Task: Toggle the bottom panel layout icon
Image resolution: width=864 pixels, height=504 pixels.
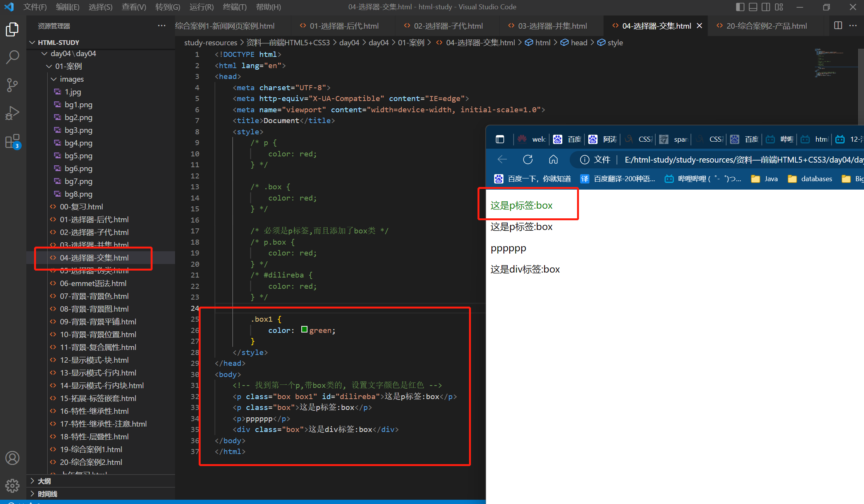Action: (753, 7)
